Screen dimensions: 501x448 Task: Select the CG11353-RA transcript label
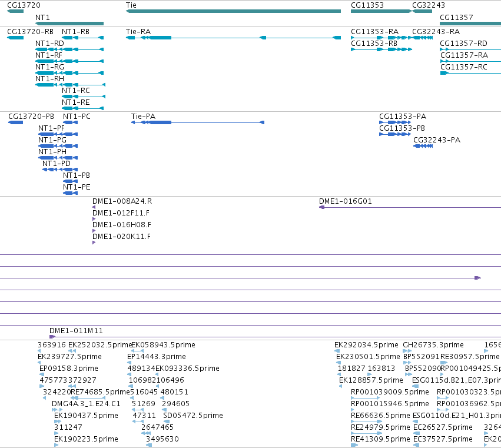(375, 32)
